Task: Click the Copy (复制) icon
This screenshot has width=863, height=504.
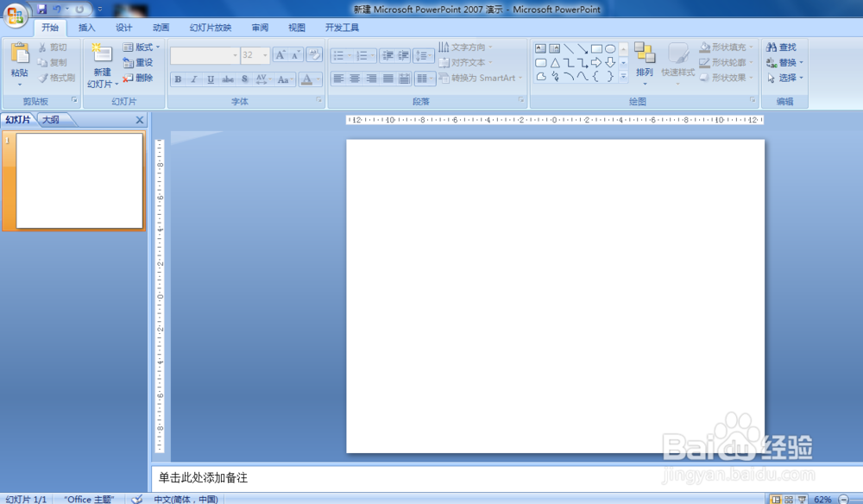Action: pos(42,63)
